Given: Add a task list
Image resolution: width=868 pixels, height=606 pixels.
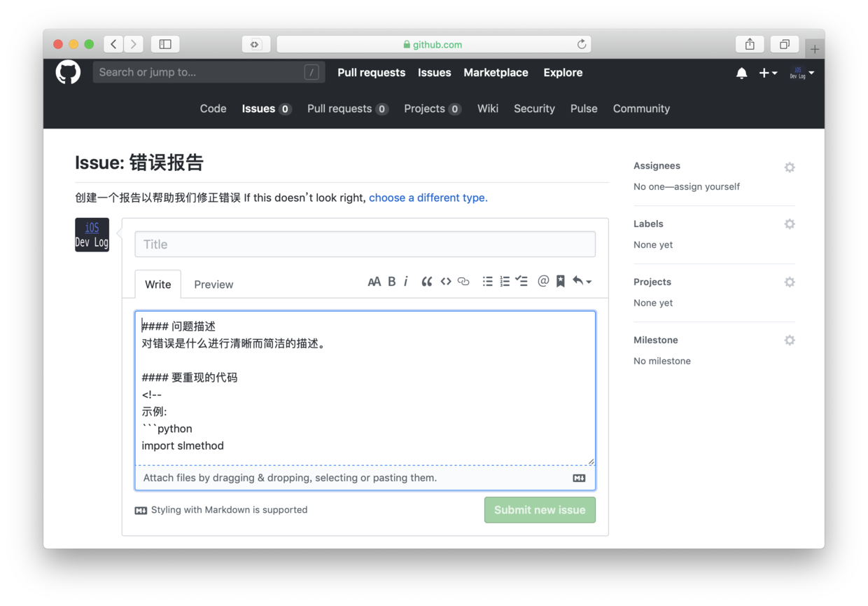Looking at the screenshot, I should coord(521,282).
